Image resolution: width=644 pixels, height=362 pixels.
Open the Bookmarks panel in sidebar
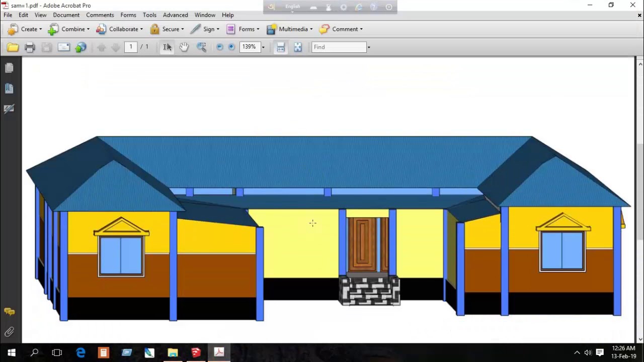click(x=9, y=88)
